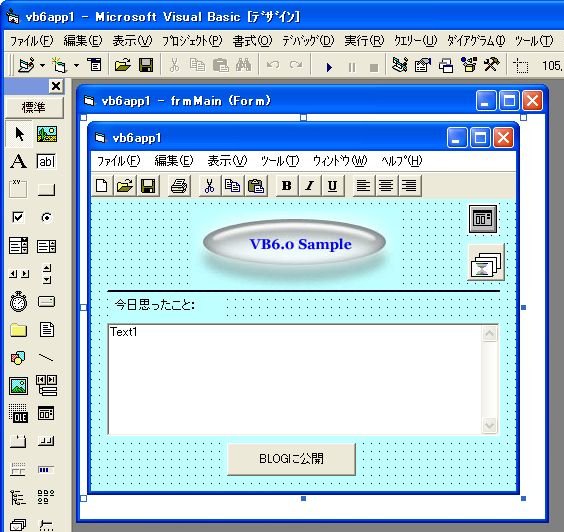The width and height of the screenshot is (564, 532).
Task: Click the 標準 toolbox tab button
Action: (34, 107)
